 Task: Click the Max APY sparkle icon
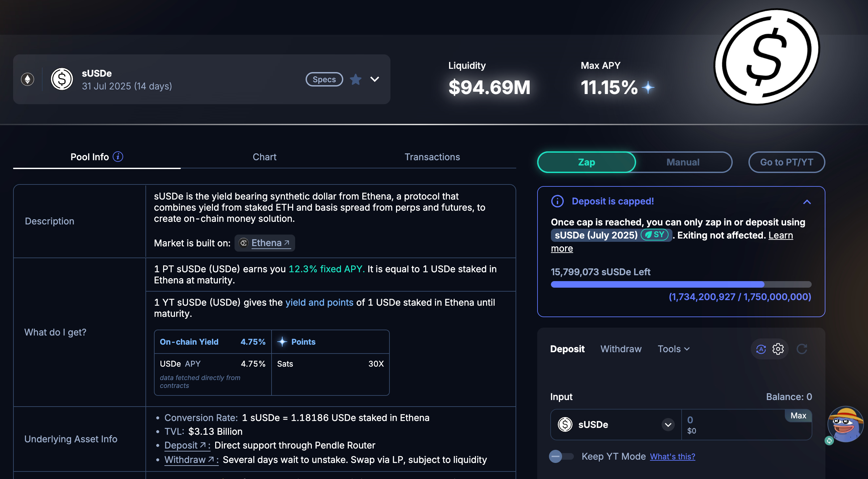pos(648,88)
